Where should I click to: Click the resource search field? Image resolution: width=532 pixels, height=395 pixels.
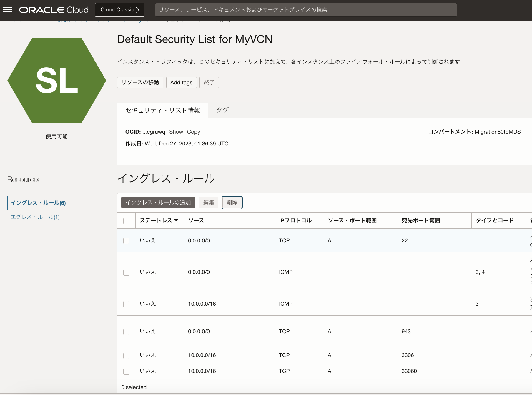point(306,10)
